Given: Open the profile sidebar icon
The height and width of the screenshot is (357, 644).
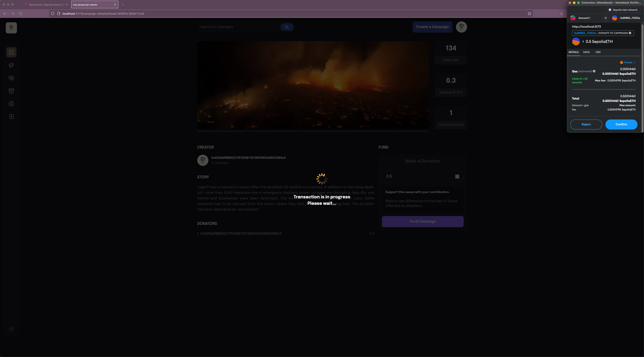Looking at the screenshot, I should click(11, 104).
